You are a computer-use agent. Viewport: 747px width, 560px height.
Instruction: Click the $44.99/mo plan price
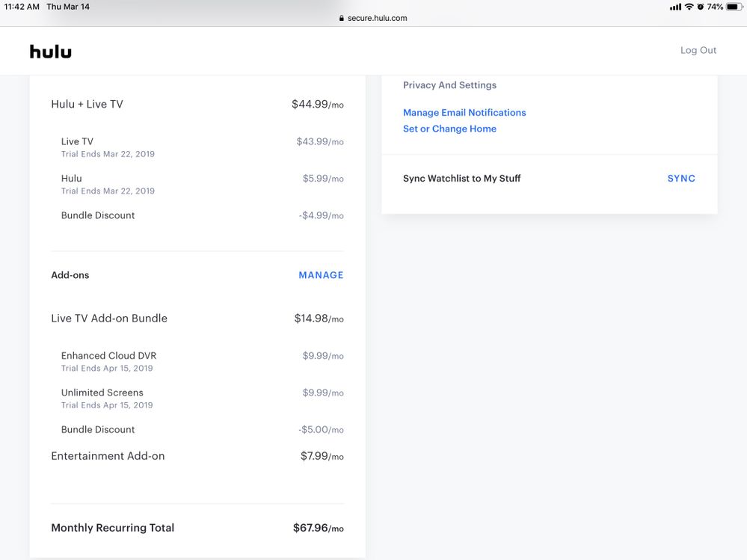click(317, 104)
